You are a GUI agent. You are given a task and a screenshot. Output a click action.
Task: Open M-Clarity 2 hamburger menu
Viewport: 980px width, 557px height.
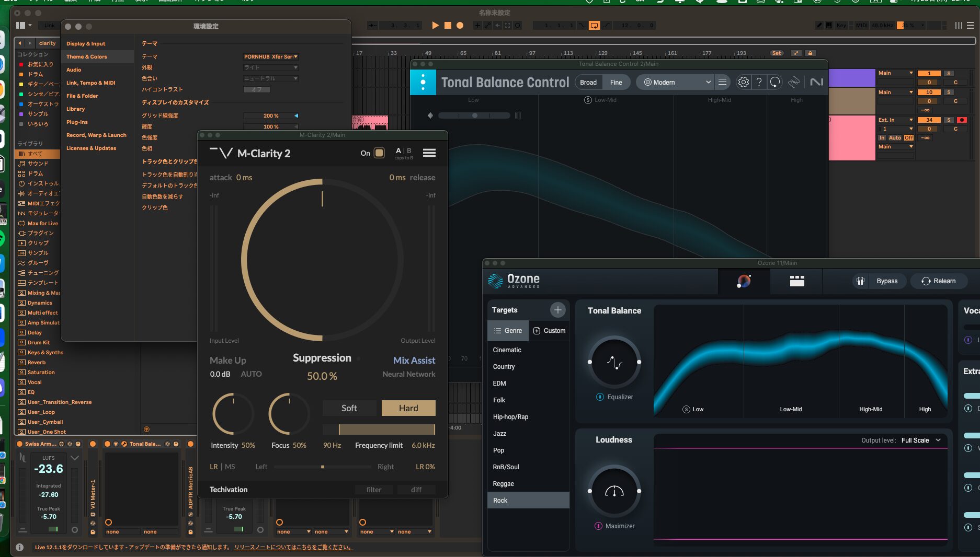point(429,153)
